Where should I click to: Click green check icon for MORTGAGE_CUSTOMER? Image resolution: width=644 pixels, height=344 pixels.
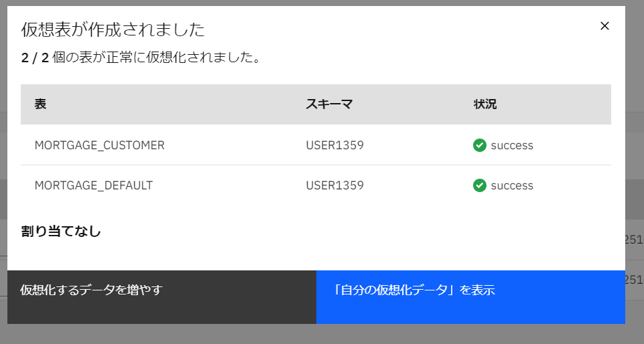[479, 145]
